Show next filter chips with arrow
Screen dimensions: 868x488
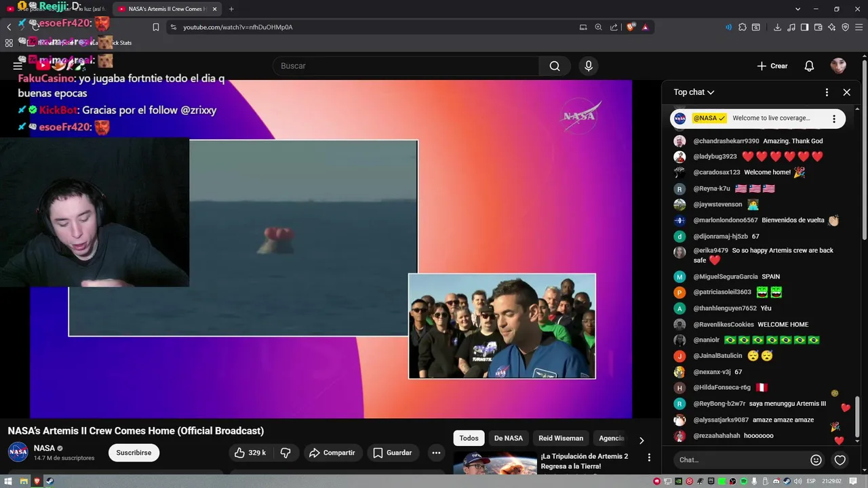coord(642,439)
